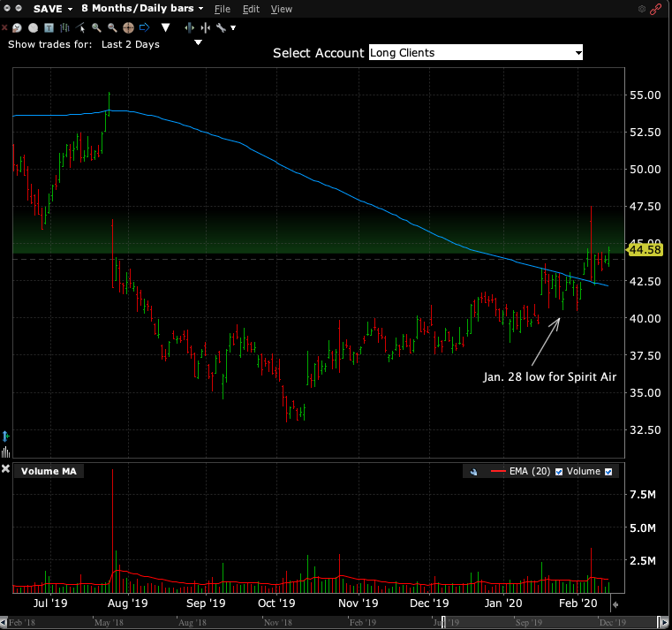The height and width of the screenshot is (630, 672).
Task: Click the wrench icon in Volume MA legend
Action: click(473, 472)
